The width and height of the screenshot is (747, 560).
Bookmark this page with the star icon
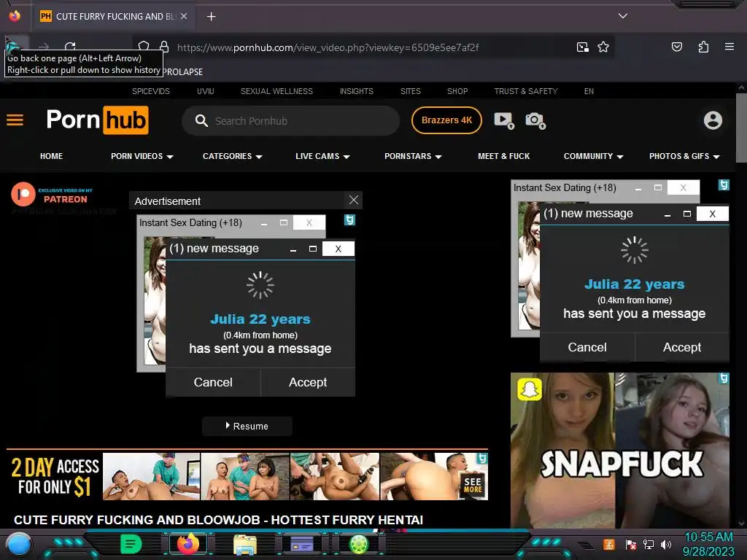[603, 47]
